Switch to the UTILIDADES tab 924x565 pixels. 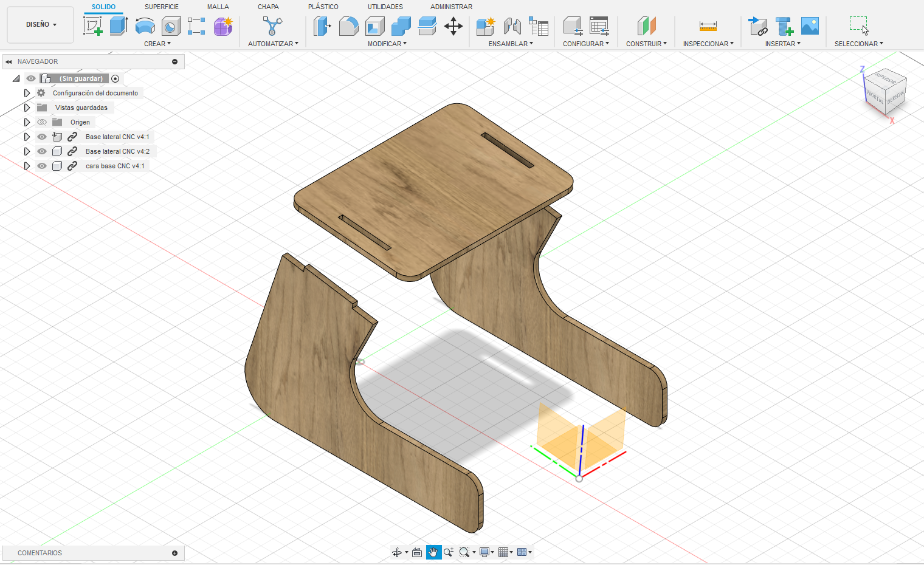[x=385, y=7]
